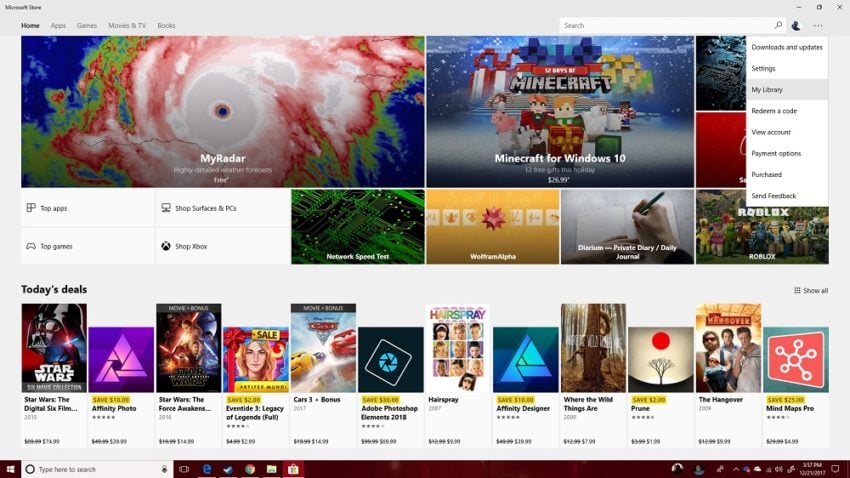Switch to the Books tab
Image resolution: width=850 pixels, height=478 pixels.
click(x=166, y=25)
